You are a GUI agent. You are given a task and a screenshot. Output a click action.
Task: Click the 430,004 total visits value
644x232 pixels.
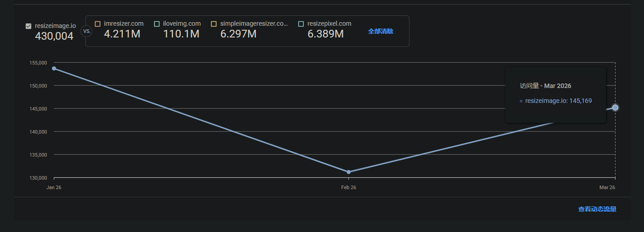click(54, 36)
